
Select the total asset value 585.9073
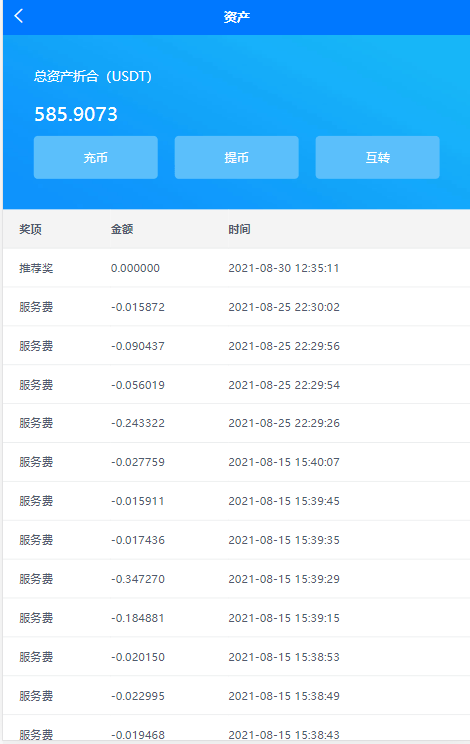76,114
